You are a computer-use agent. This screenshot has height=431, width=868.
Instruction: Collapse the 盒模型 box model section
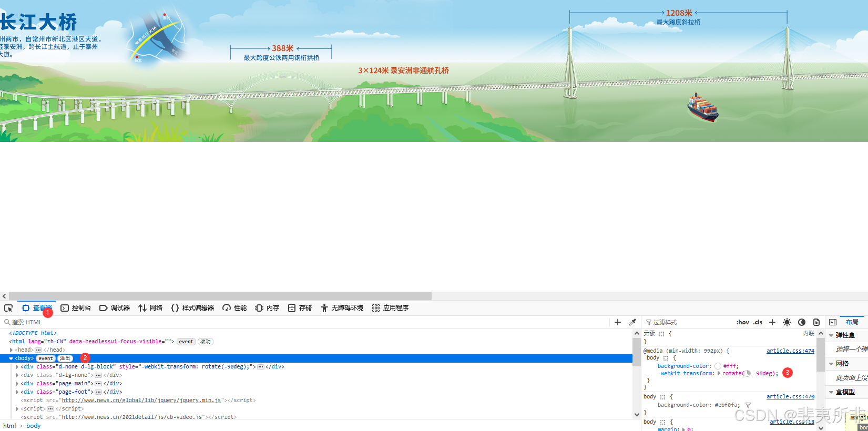point(831,392)
